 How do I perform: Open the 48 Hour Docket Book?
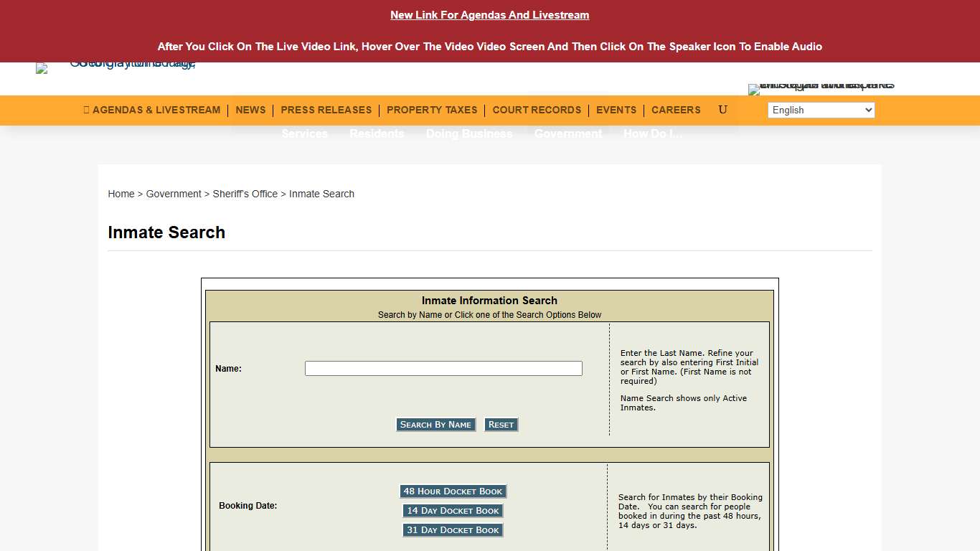453,491
